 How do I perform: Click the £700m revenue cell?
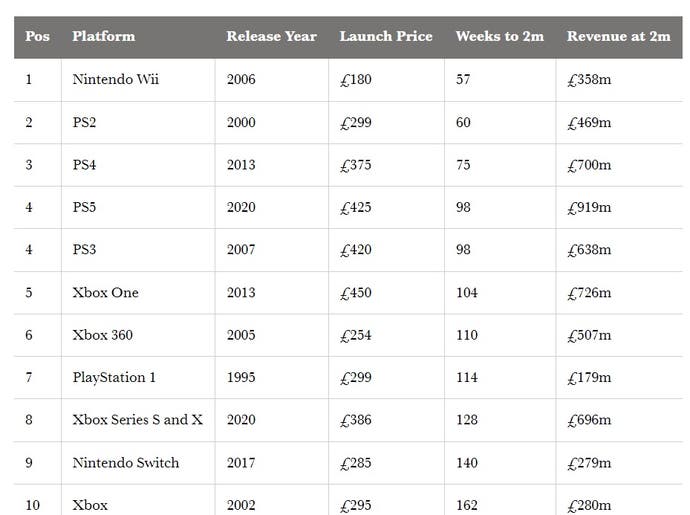(589, 165)
